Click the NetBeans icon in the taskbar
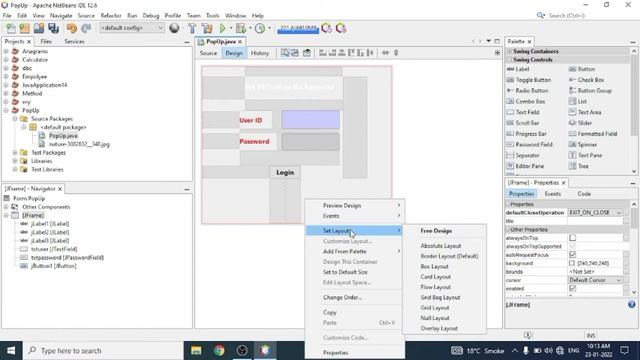The image size is (640, 360). point(265,351)
